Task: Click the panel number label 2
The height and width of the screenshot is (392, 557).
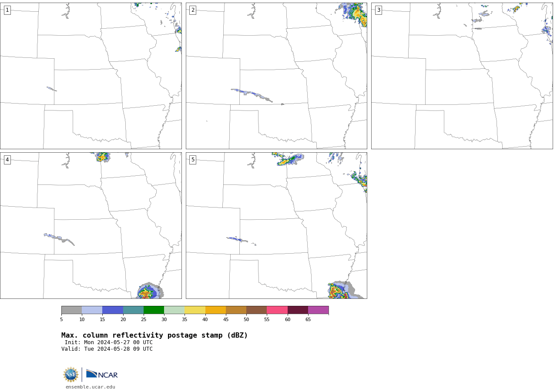Action: (193, 10)
